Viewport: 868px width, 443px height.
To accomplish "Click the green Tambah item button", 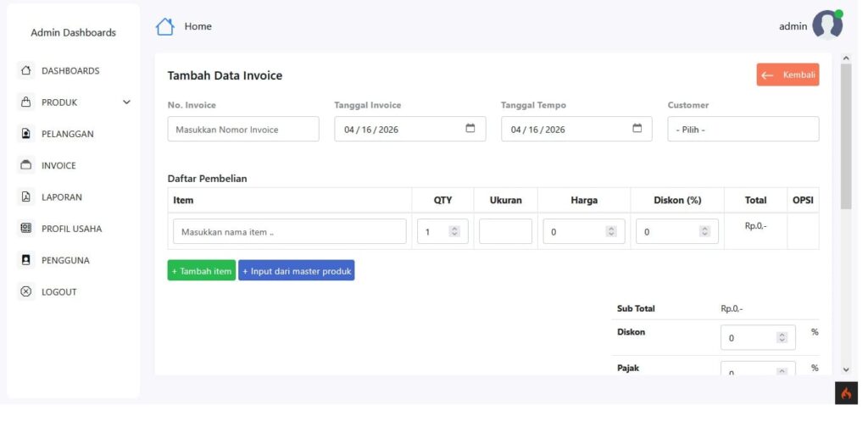I will pos(202,271).
